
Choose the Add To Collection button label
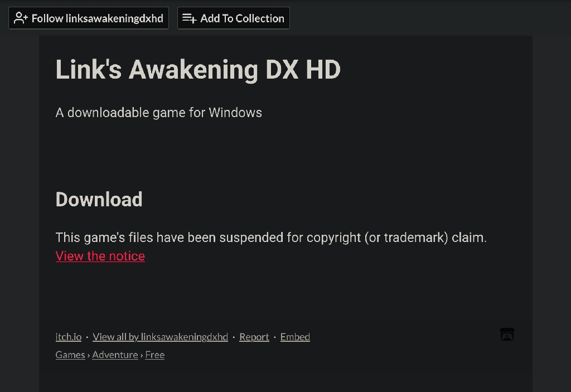[242, 18]
